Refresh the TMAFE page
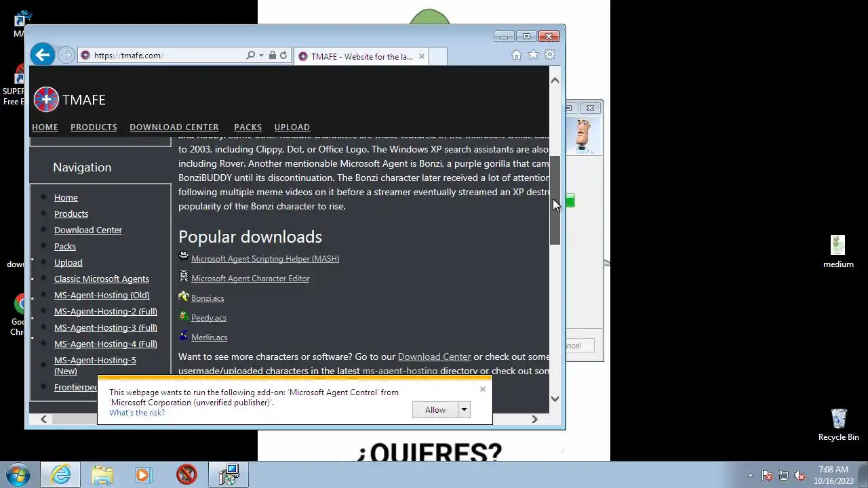This screenshot has height=488, width=868. [x=283, y=56]
